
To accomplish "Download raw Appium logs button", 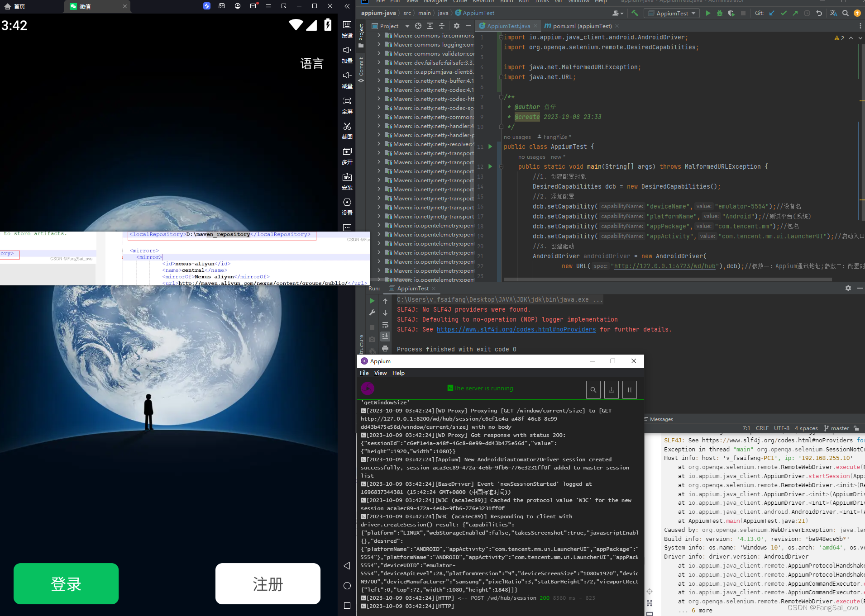I will (x=612, y=389).
